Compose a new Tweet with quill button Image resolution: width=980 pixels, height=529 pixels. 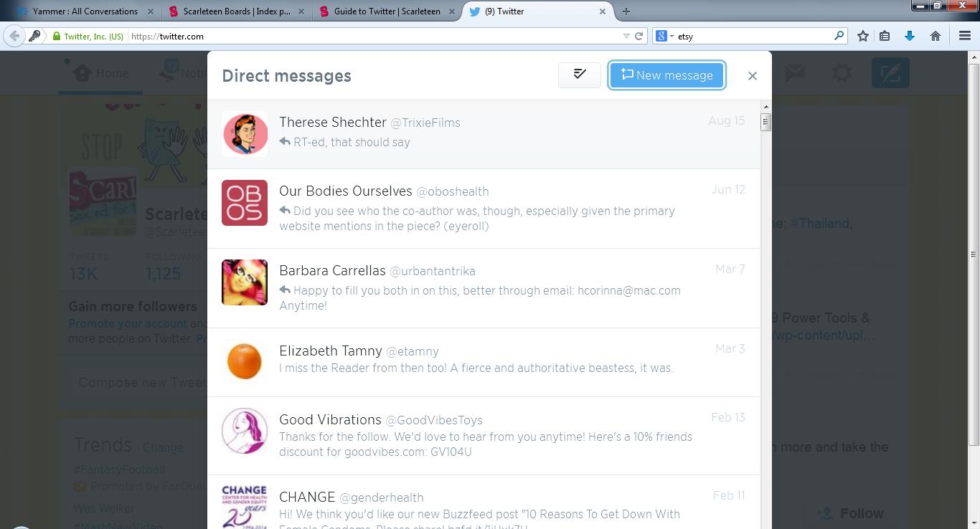click(x=890, y=73)
